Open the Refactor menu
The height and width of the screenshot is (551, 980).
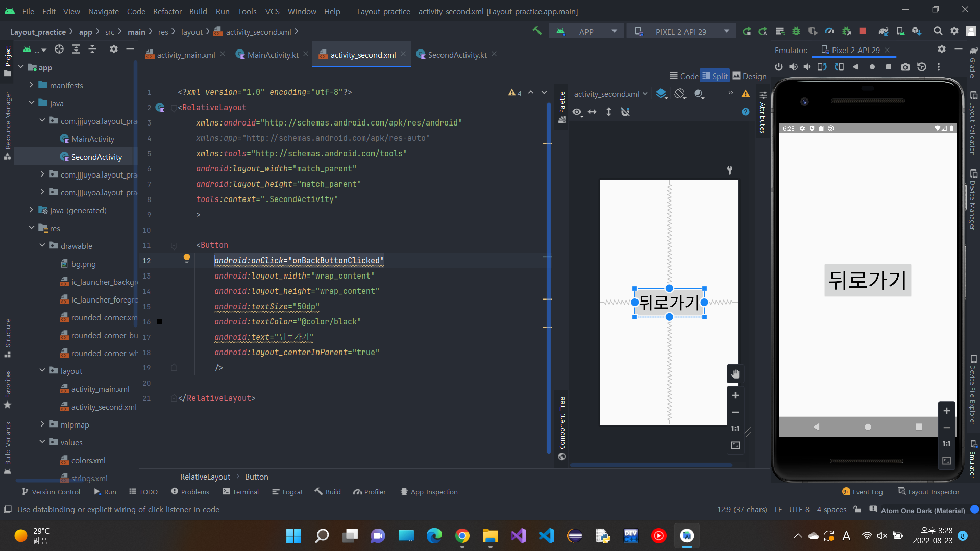coord(167,11)
